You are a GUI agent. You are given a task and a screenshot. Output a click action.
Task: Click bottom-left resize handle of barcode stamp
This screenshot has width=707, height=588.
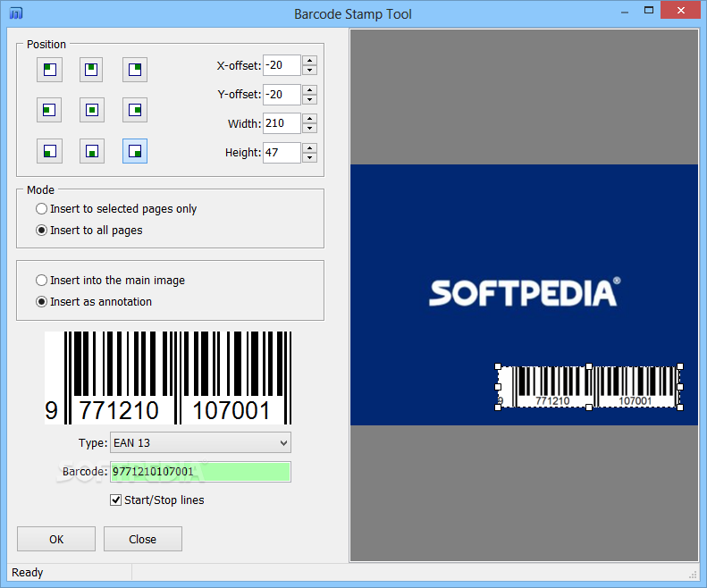tap(498, 407)
